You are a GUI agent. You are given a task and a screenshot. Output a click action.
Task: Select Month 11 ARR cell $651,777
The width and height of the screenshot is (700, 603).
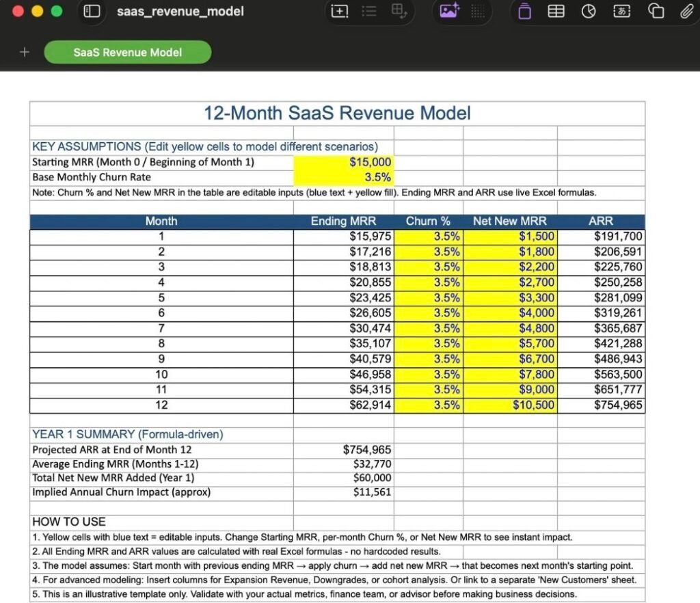tap(602, 390)
